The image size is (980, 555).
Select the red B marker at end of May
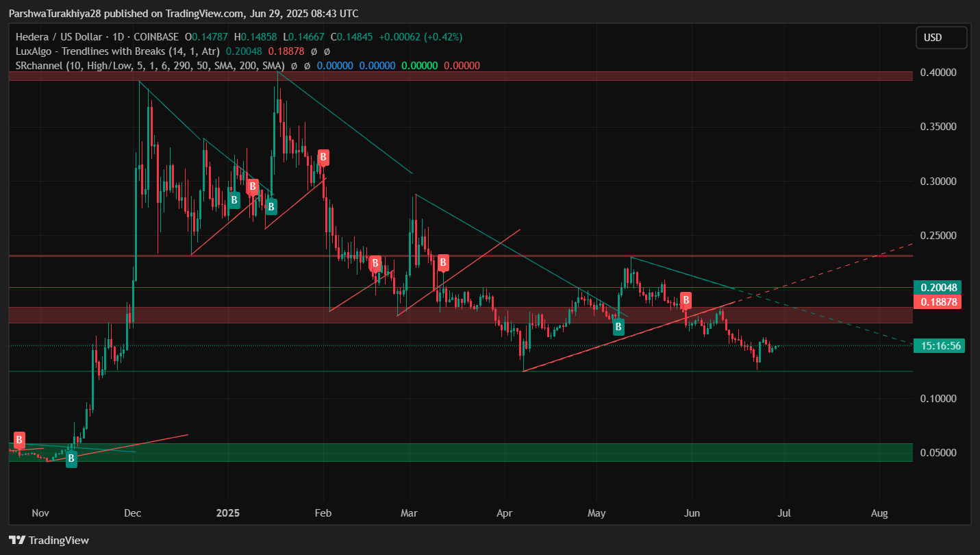point(686,299)
